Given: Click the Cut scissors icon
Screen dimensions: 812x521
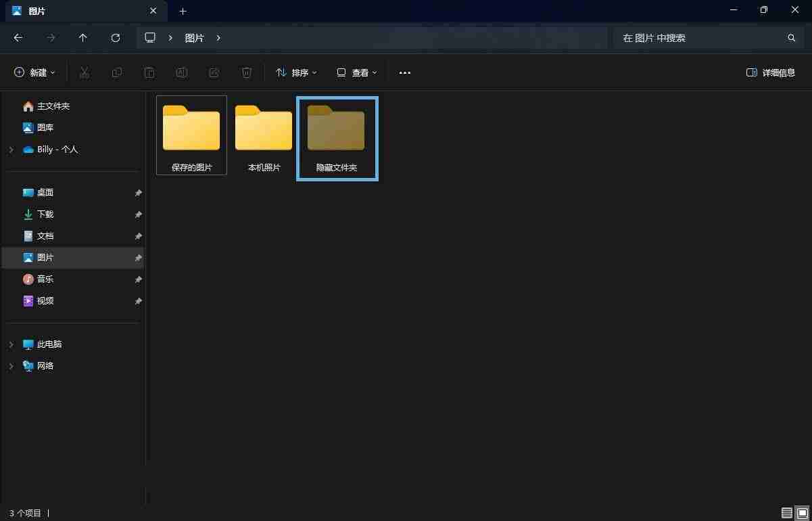Looking at the screenshot, I should tap(85, 72).
